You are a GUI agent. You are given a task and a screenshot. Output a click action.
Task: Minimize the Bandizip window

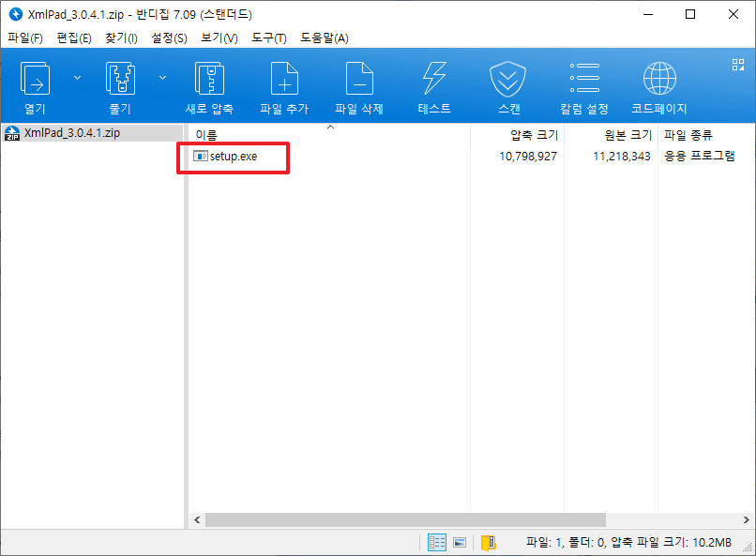(648, 14)
